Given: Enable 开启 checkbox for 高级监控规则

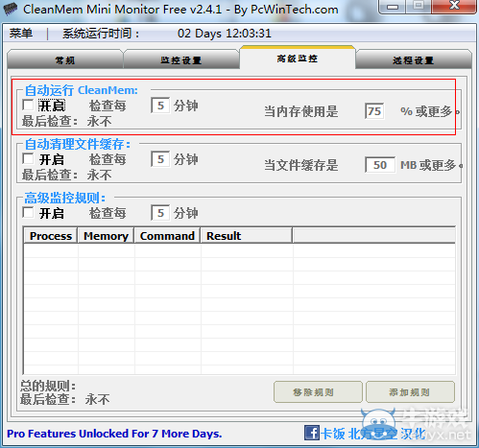Looking at the screenshot, I should click(x=28, y=212).
